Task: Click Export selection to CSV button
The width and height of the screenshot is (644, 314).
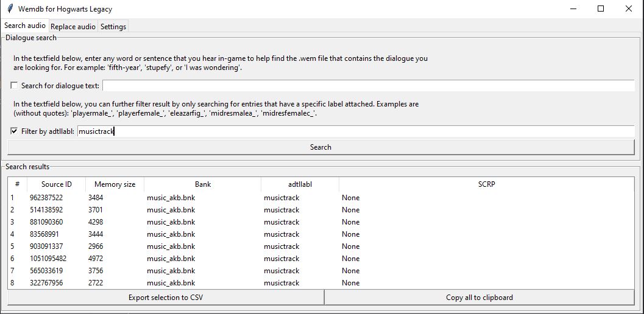Action: [166, 298]
